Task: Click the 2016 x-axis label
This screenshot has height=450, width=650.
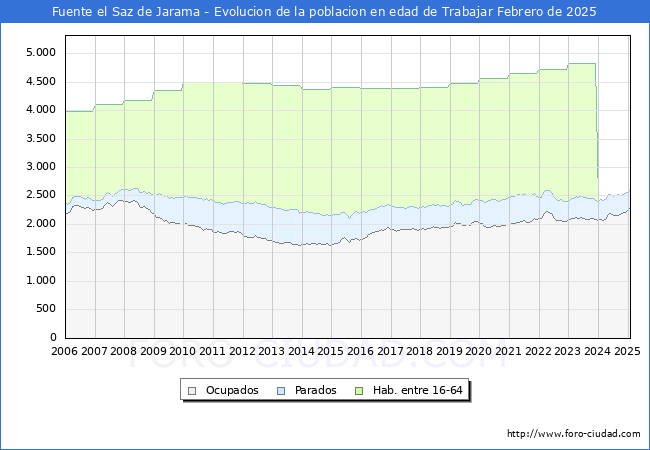Action: pos(360,351)
